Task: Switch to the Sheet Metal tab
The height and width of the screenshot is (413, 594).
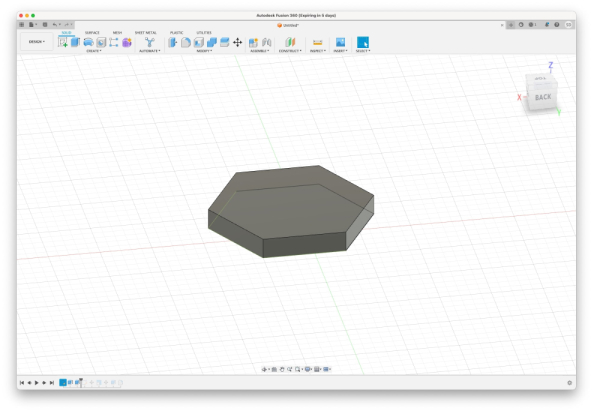Action: pyautogui.click(x=145, y=33)
